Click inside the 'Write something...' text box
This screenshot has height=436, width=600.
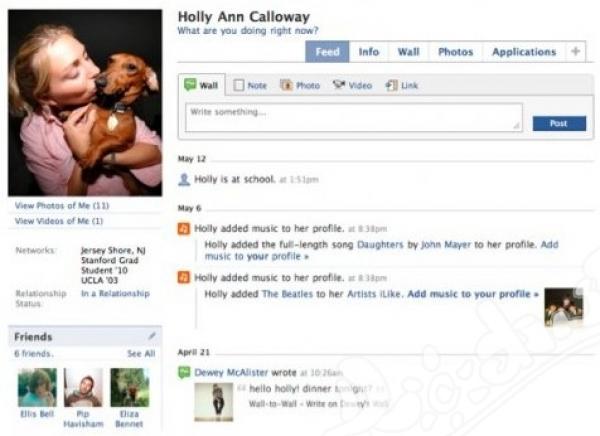(x=354, y=118)
